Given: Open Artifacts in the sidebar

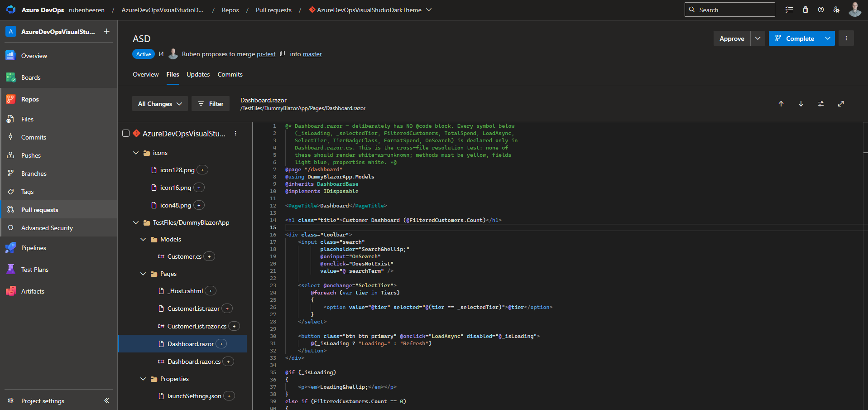Looking at the screenshot, I should pos(59,291).
